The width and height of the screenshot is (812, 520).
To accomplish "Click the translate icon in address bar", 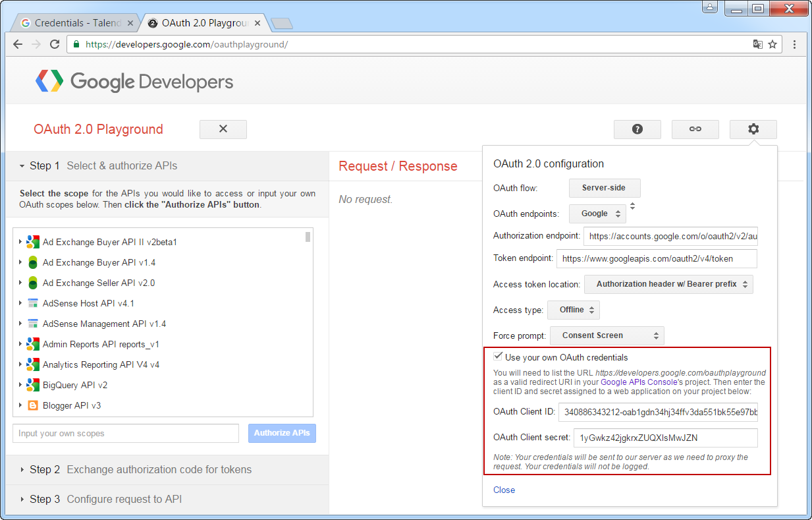I will (x=757, y=44).
